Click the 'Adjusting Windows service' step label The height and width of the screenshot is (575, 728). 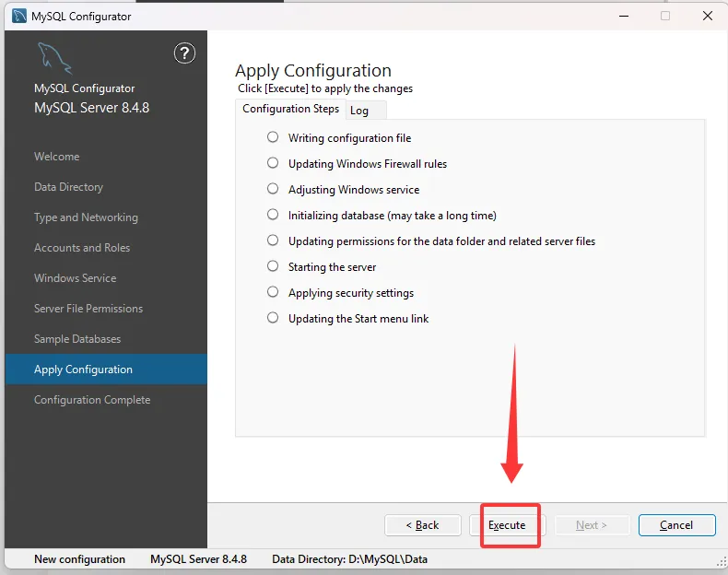click(x=354, y=190)
